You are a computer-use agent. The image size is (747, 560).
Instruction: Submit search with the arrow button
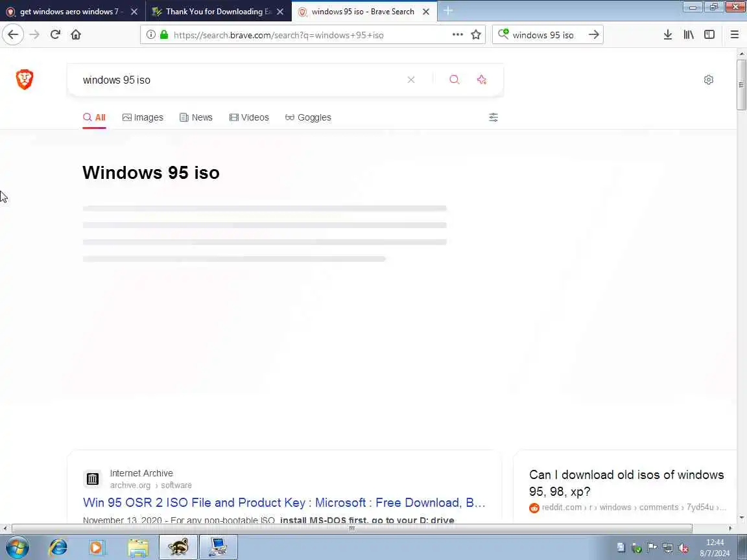tap(593, 34)
